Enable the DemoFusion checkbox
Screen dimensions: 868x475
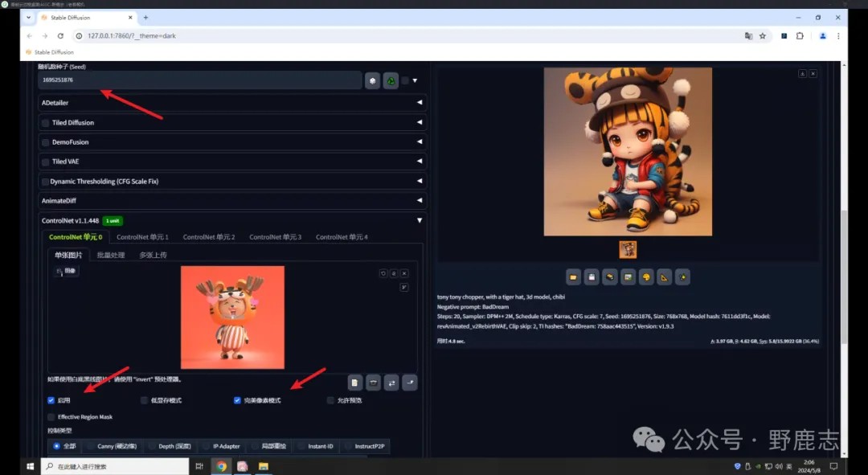[45, 142]
